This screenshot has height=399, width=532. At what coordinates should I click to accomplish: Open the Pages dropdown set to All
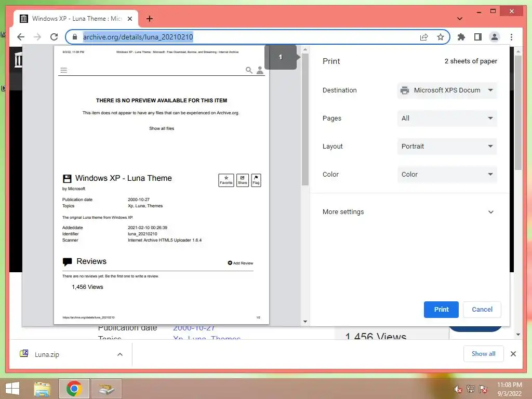click(447, 118)
